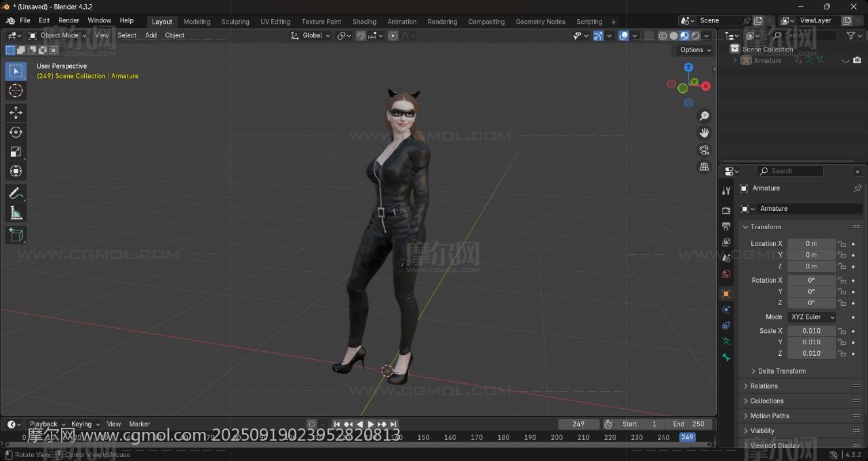Expand the Relations panel
This screenshot has width=868, height=461.
pos(764,386)
